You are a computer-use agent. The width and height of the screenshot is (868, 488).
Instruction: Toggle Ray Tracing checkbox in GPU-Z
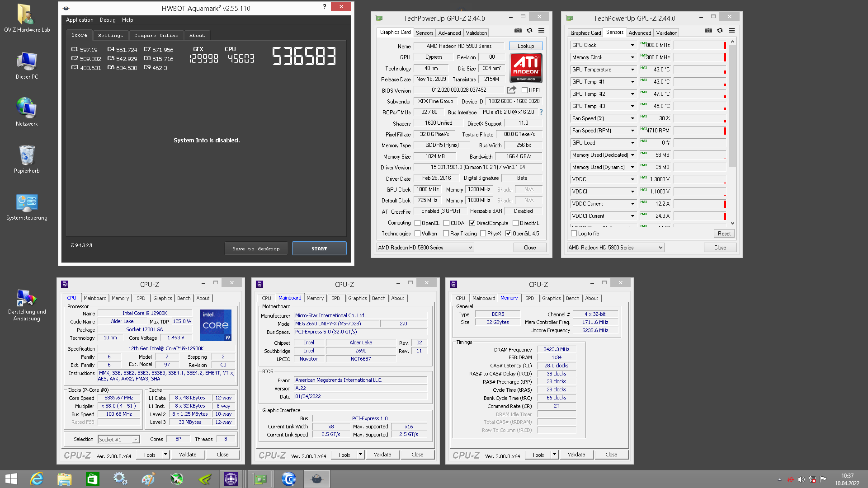[x=446, y=234]
